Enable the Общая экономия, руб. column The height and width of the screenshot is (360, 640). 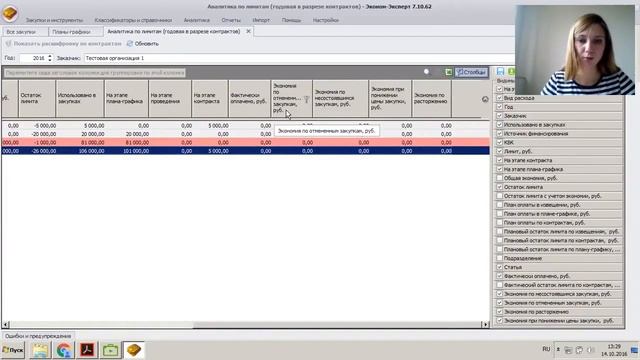click(500, 178)
